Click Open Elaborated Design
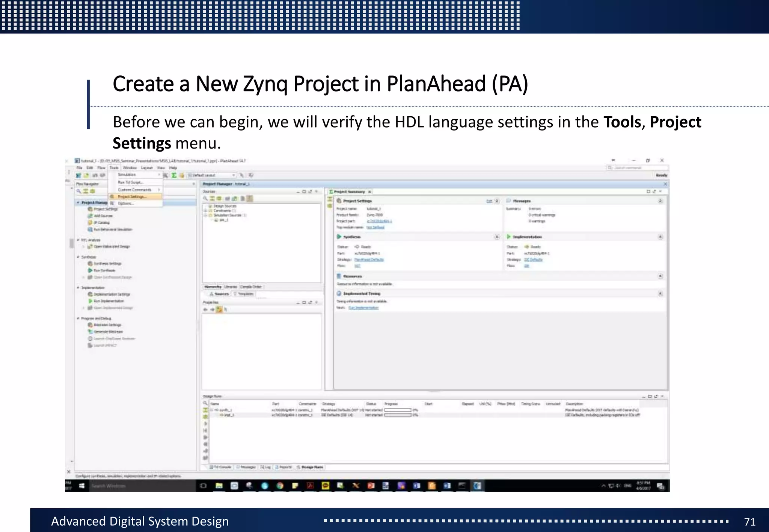Viewport: 769px width, 532px height. click(x=109, y=246)
